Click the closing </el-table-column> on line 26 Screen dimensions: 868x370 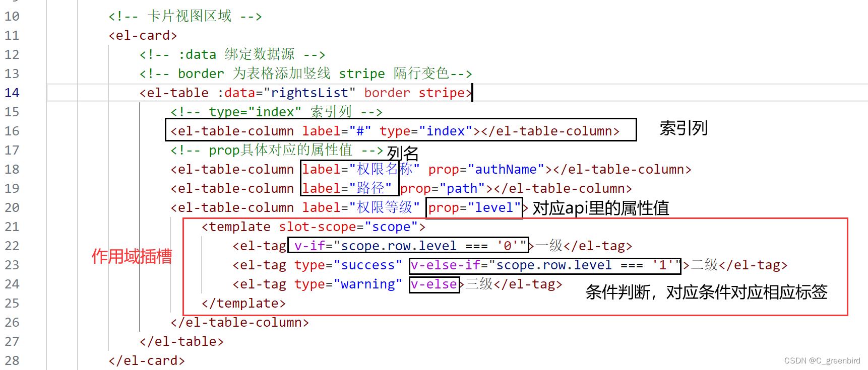tap(239, 323)
